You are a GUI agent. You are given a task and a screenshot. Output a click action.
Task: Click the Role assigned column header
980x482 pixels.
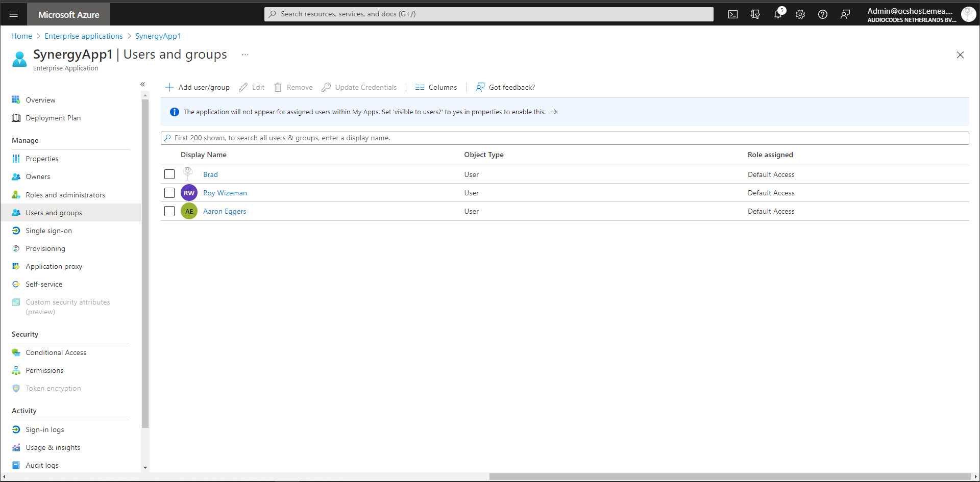click(x=770, y=155)
